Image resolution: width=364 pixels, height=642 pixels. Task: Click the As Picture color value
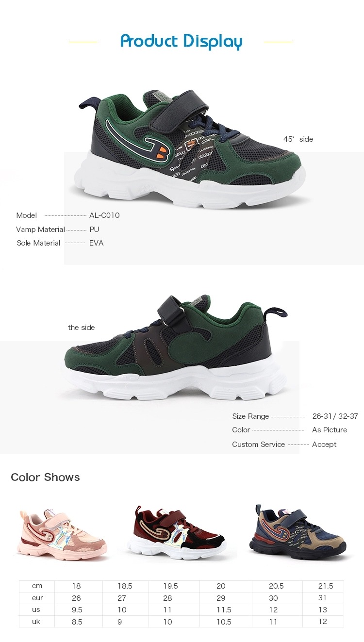pyautogui.click(x=330, y=430)
